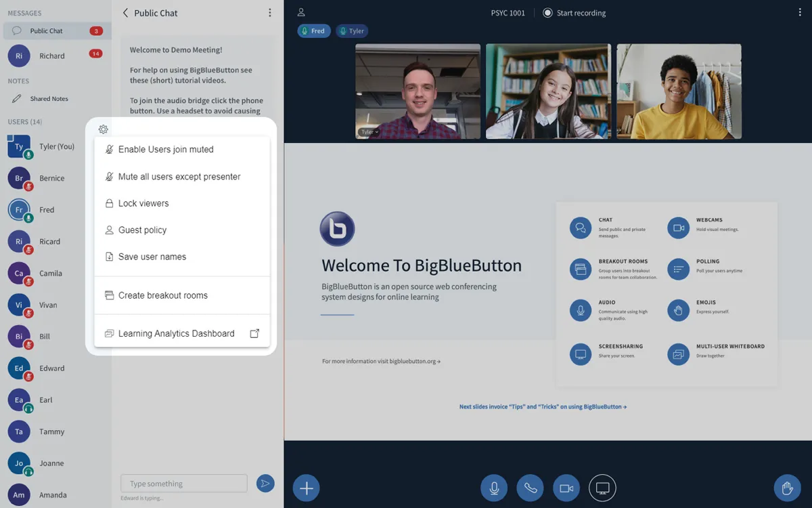812x508 pixels.
Task: Click the Public Chat unread badge 3
Action: 96,31
